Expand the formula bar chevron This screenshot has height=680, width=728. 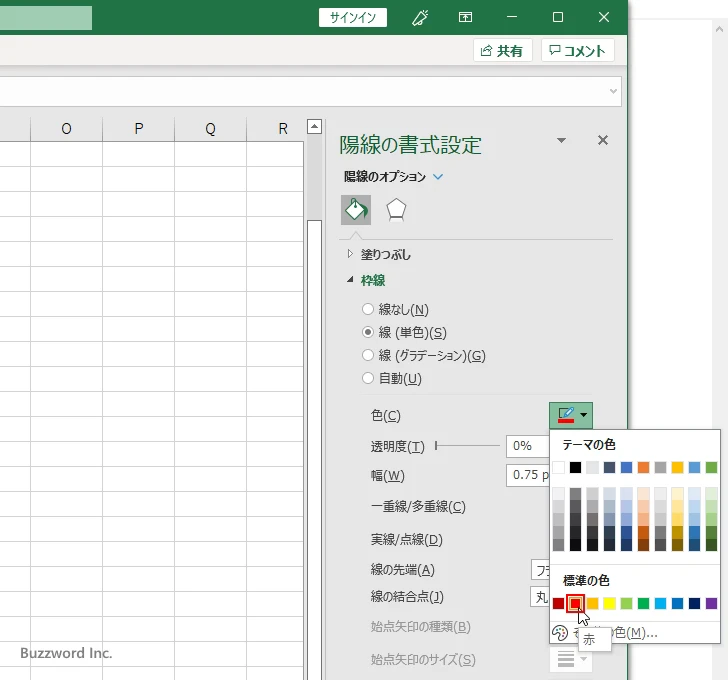coord(613,91)
